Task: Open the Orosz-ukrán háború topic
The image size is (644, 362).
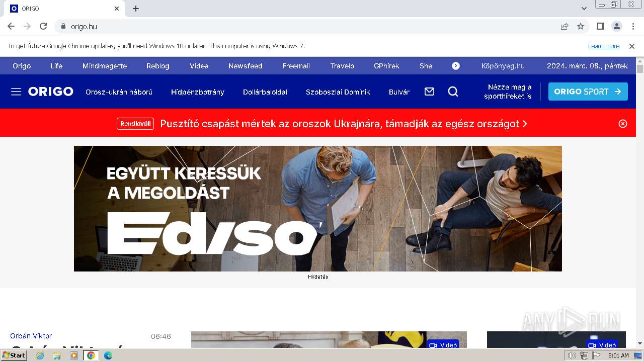Action: coord(119,92)
